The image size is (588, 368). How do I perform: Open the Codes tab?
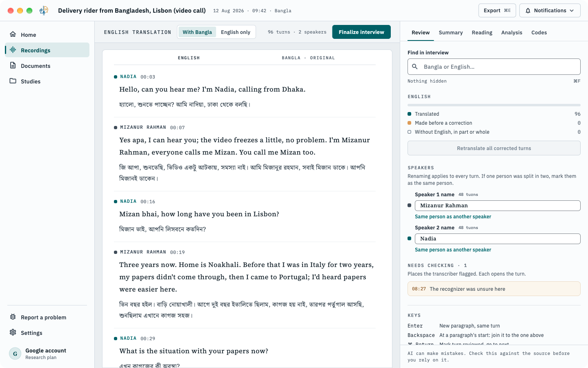[539, 33]
